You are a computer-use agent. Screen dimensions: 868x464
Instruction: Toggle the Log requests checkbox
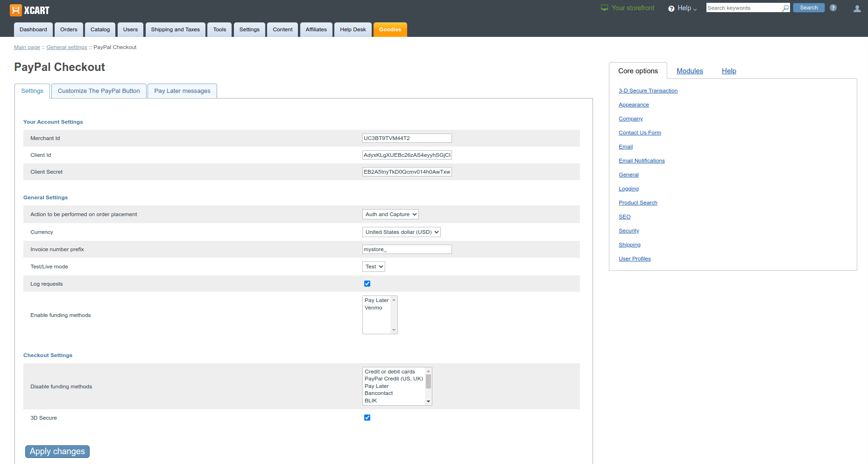point(367,284)
